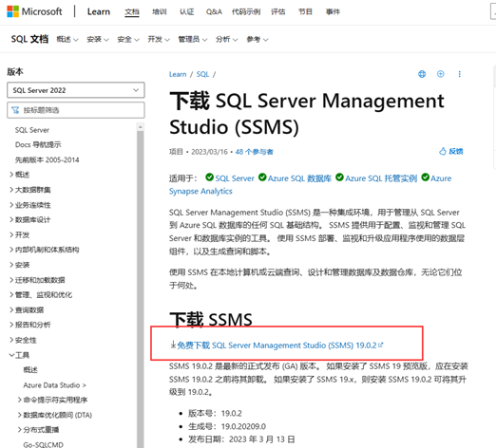Expand the 安全 dropdown menu
Image resolution: width=496 pixels, height=448 pixels.
(128, 39)
